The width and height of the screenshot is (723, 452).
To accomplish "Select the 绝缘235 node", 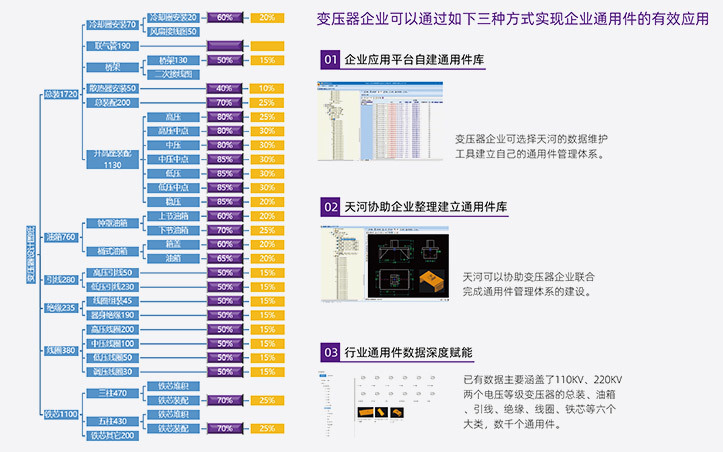I will (61, 308).
